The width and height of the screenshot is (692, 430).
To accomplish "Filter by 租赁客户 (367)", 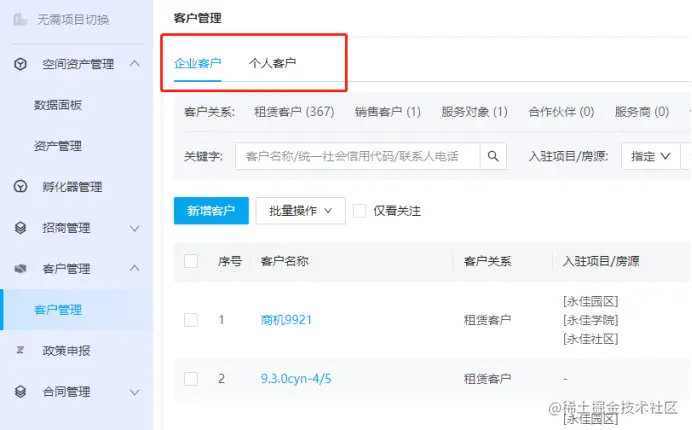I will click(x=294, y=112).
